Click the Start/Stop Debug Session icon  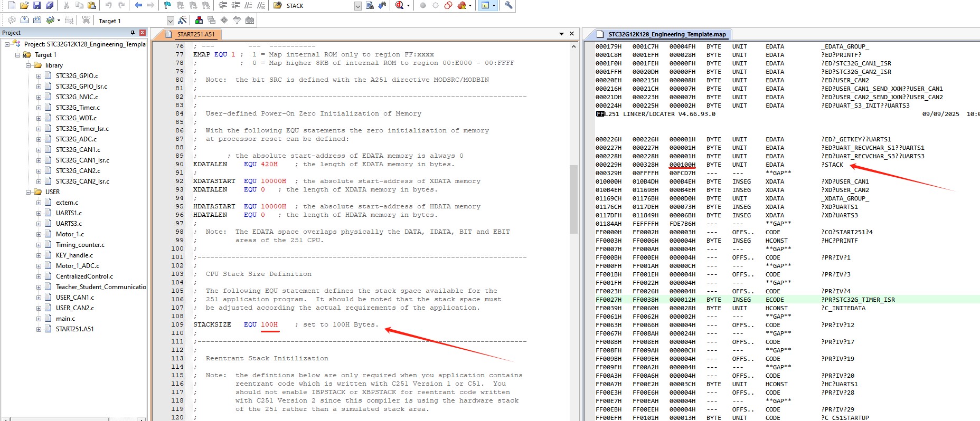click(x=400, y=5)
